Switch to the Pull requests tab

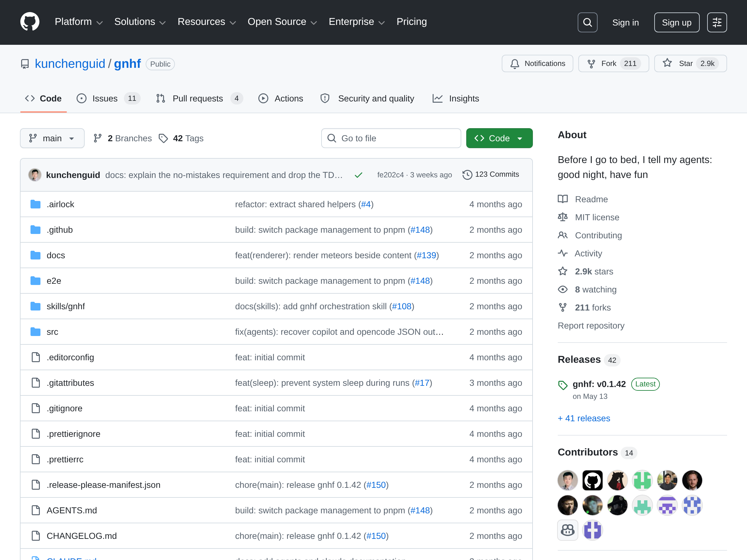click(x=199, y=99)
